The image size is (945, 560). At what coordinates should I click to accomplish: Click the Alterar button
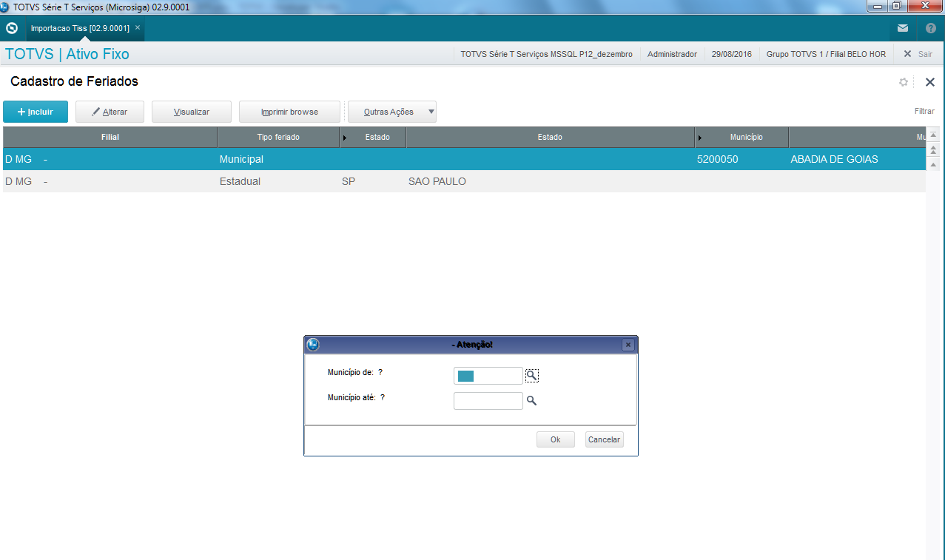[110, 112]
